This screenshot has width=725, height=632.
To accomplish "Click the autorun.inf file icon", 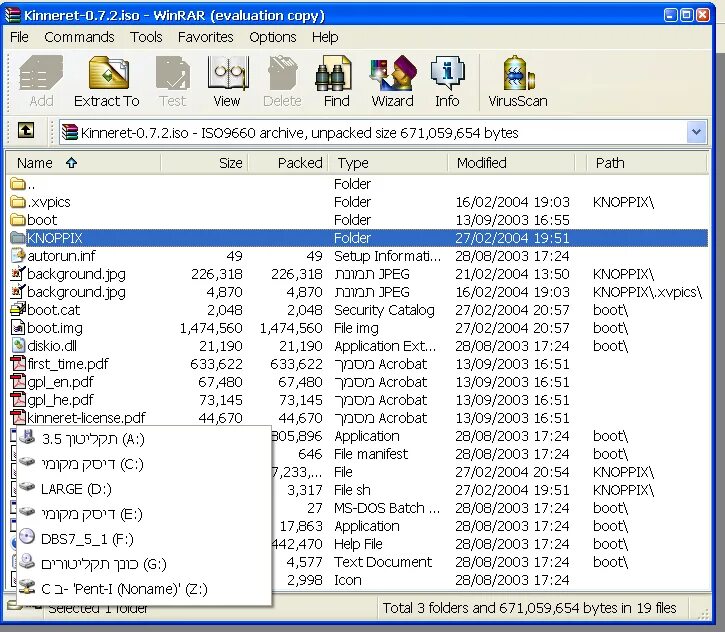I will click(18, 255).
